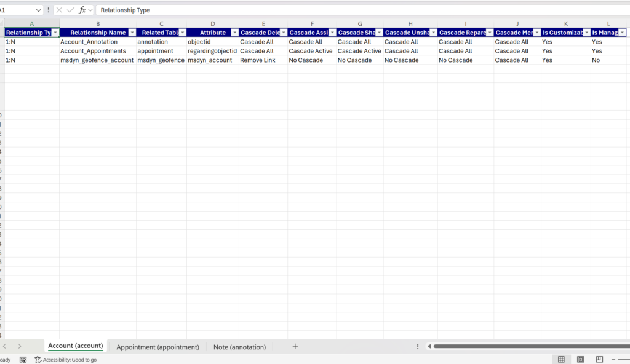This screenshot has height=364, width=630.
Task: Click the Cancel X icon in formula bar
Action: (59, 10)
